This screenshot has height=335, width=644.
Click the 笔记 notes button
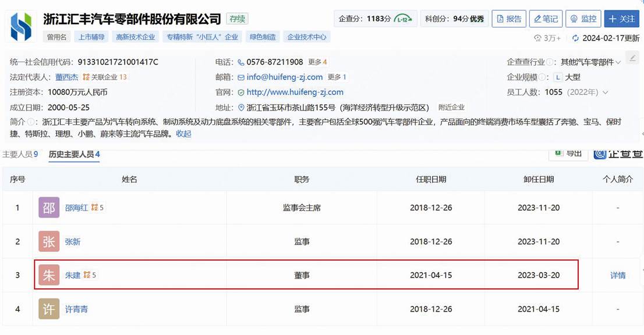(x=546, y=19)
